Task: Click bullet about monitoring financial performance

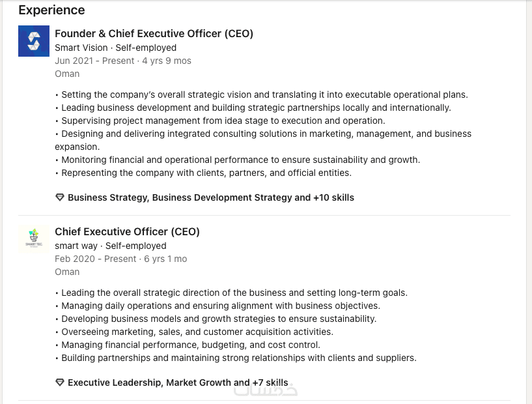Action: (240, 160)
